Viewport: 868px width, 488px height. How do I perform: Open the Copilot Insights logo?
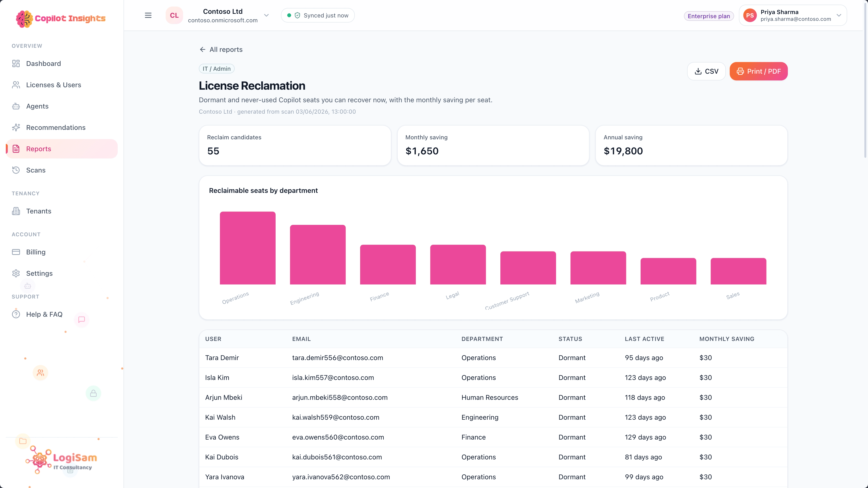click(x=61, y=18)
